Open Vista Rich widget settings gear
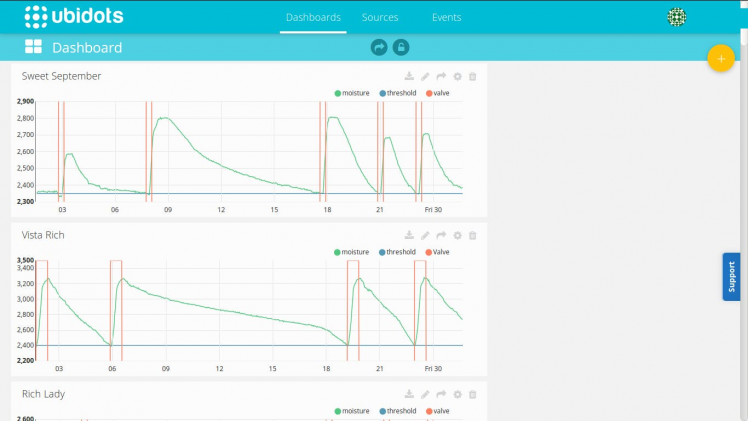This screenshot has width=748, height=421. (x=457, y=236)
